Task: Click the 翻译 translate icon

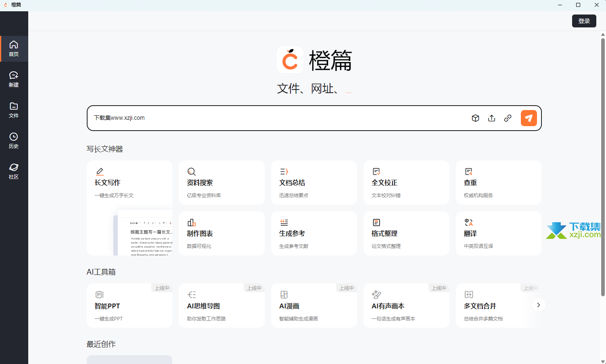Action: pyautogui.click(x=468, y=223)
